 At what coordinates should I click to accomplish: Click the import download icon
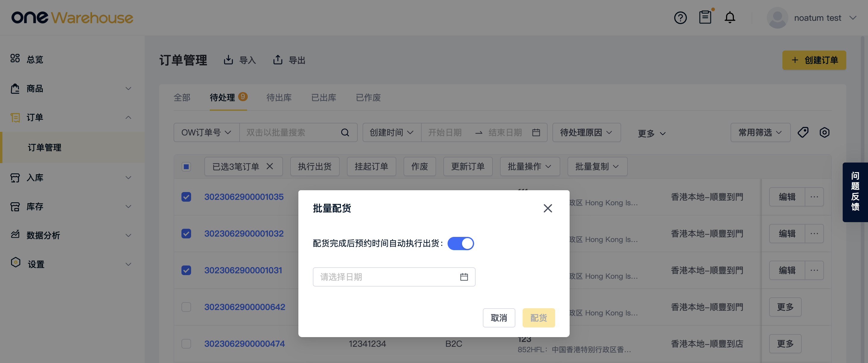[228, 60]
